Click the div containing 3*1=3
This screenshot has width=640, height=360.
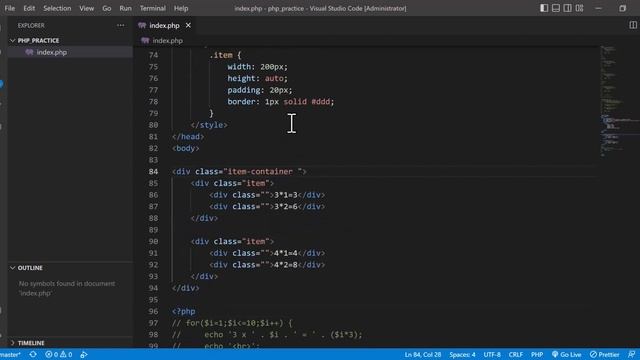point(267,195)
